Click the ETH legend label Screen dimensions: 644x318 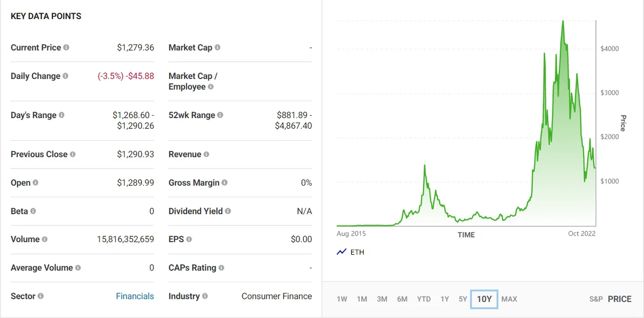click(x=357, y=252)
